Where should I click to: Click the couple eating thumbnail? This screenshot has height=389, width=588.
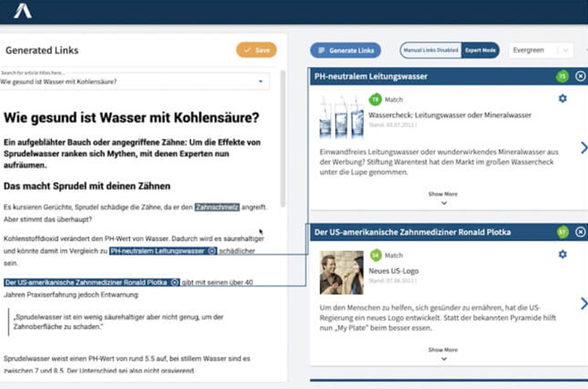point(342,272)
